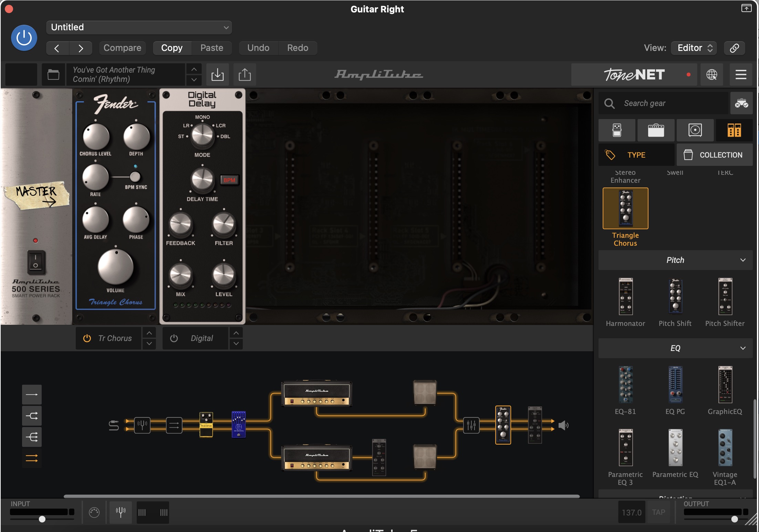Select the parallel stereo routing icon

tap(32, 458)
